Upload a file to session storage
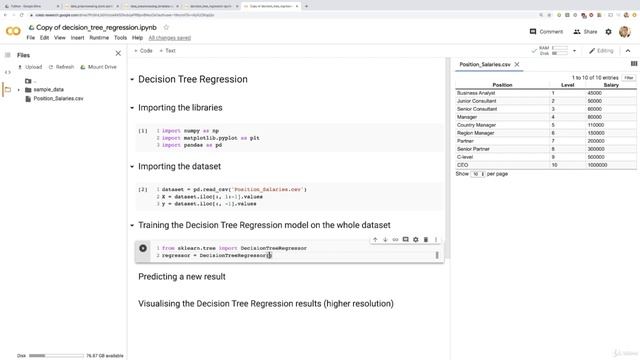Viewport: 640px width, 360px height. click(x=30, y=67)
